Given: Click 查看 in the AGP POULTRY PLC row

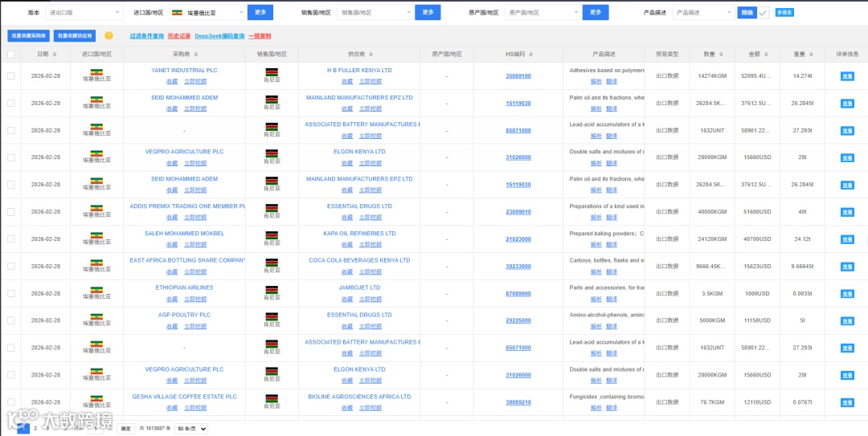Looking at the screenshot, I should pos(847,321).
